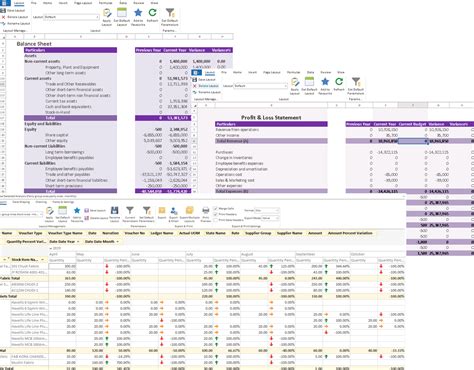Screen dimensions: 474x370
Task: Click select-all corner of Profit & Loss sheet
Action: (x=195, y=105)
